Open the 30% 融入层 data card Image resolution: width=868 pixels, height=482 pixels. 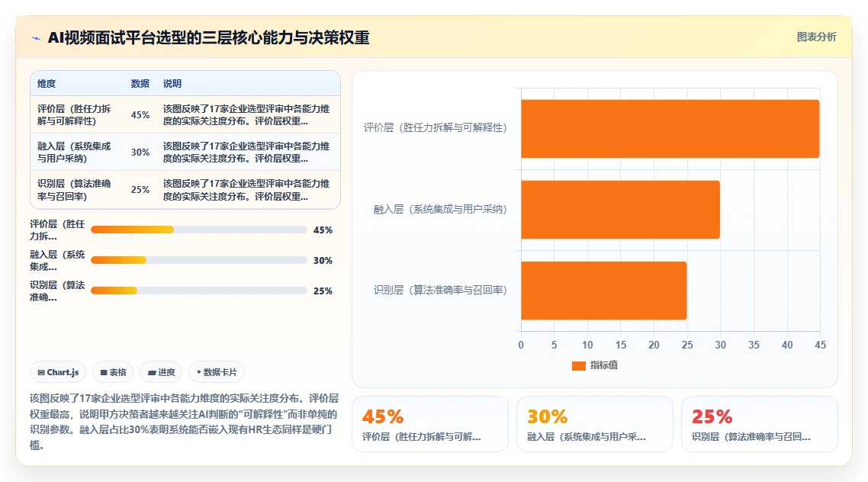(x=594, y=425)
